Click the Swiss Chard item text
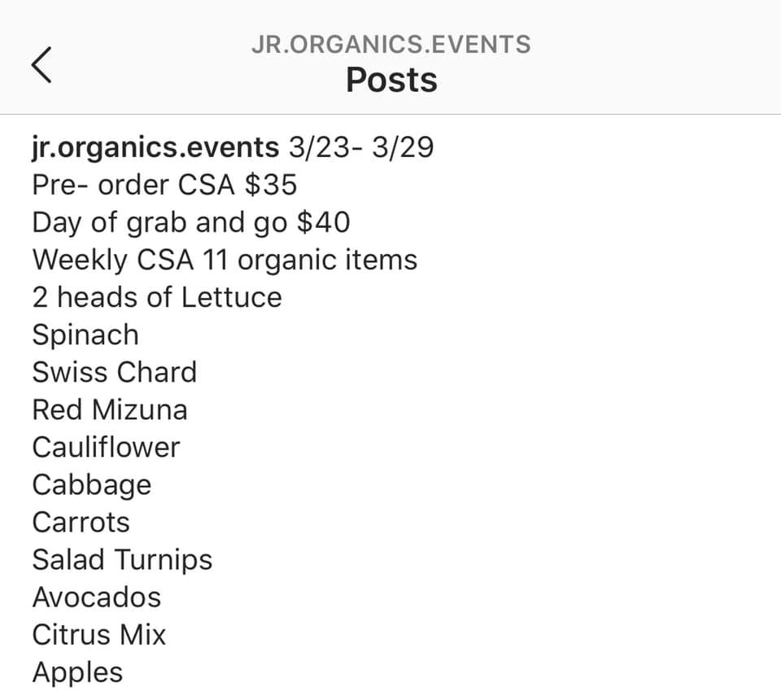 click(x=115, y=372)
